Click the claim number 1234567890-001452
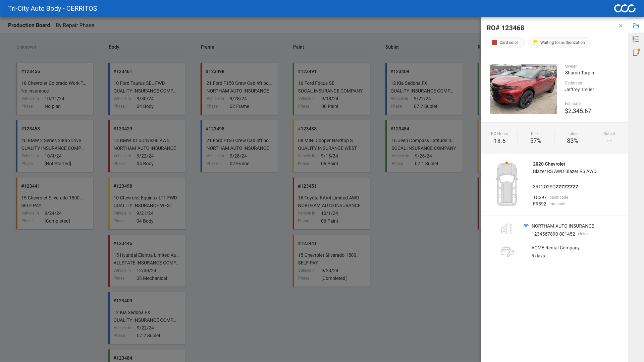The image size is (644, 362). [x=553, y=234]
